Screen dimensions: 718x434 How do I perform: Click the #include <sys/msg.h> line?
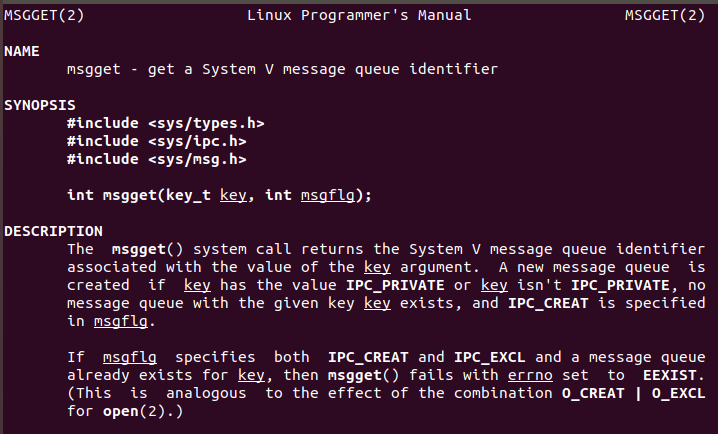point(157,159)
